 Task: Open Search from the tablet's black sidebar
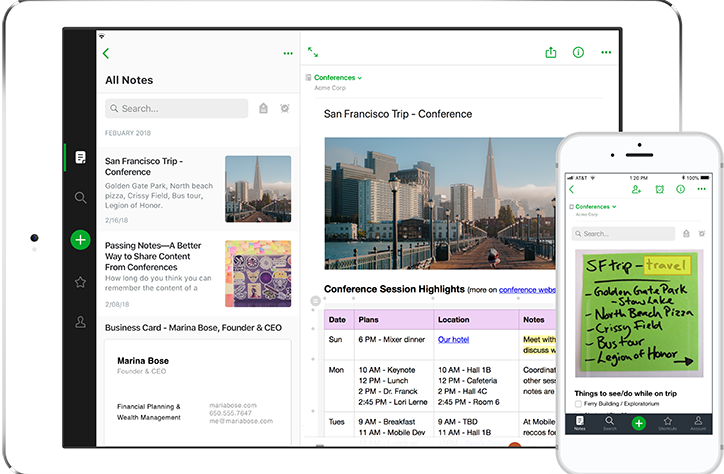[80, 198]
